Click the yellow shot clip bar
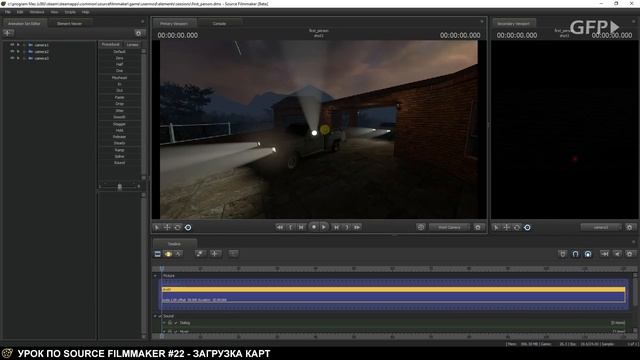Viewport: 640px width, 360px height. (393, 289)
